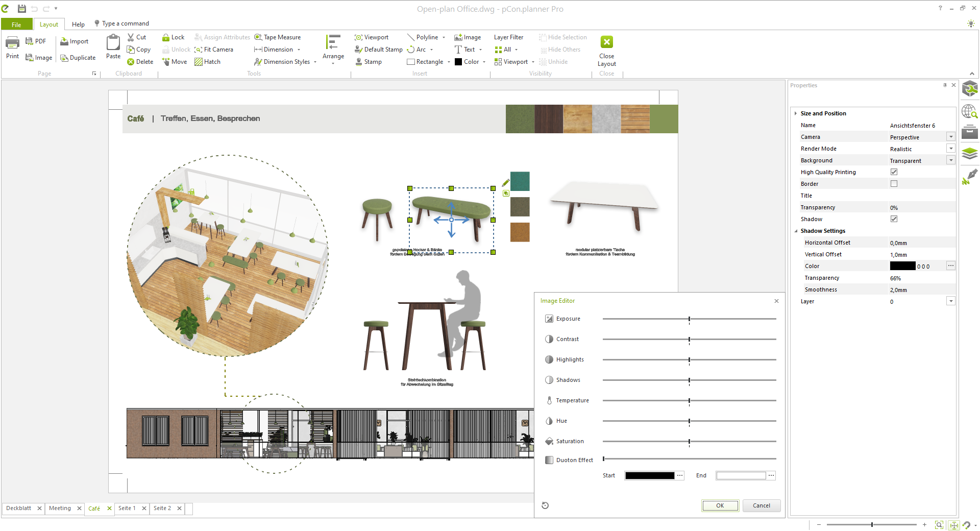The image size is (980, 531).
Task: Click the Name value Ansichtsfenster 6
Action: (x=913, y=126)
